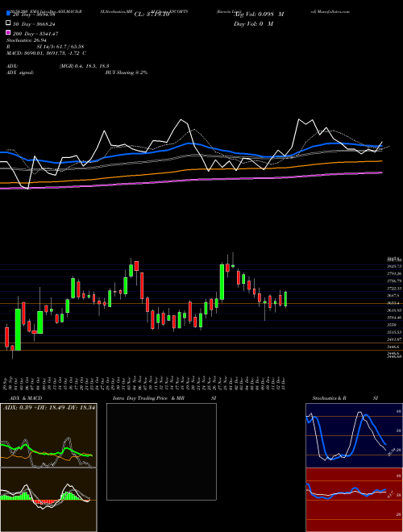
Task: Click the ADX & MACD panel title
Action: coord(26,398)
